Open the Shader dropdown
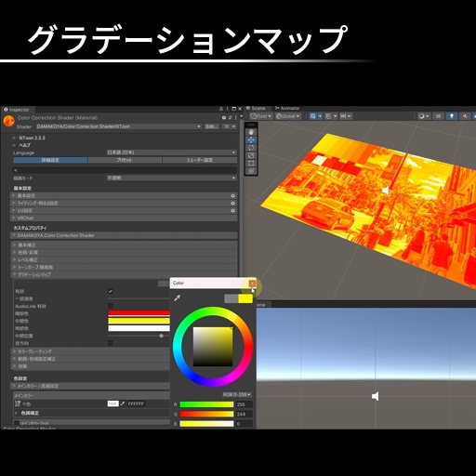476x476 pixels. (118, 126)
